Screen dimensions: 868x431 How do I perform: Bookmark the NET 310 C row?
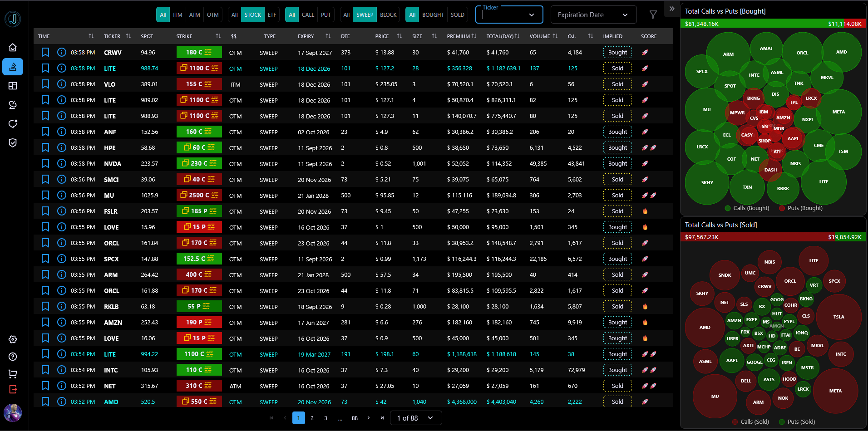(45, 386)
